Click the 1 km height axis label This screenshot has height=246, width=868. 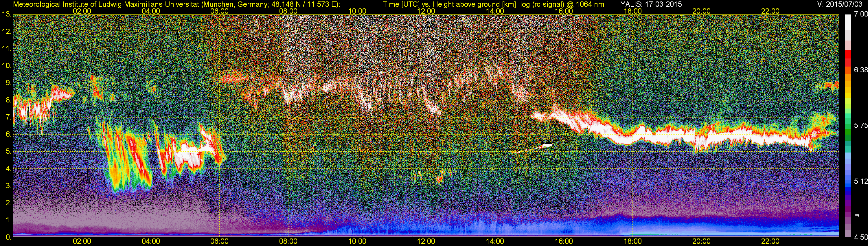pyautogui.click(x=8, y=220)
